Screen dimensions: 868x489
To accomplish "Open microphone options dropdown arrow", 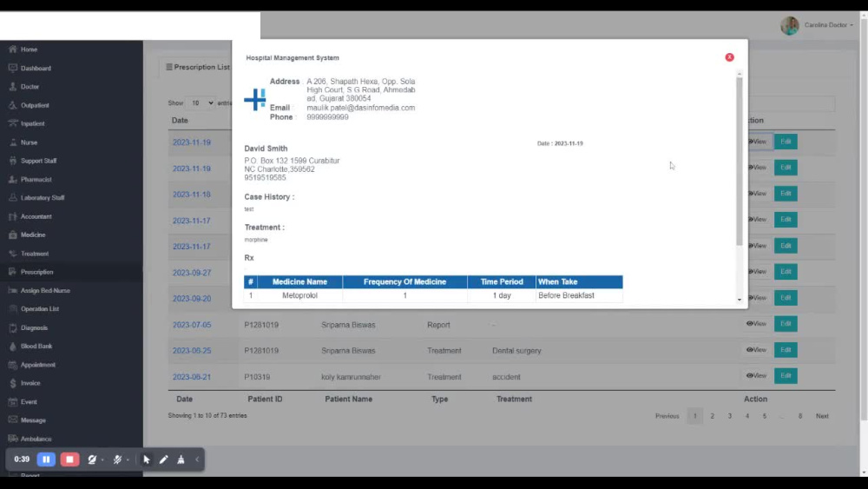I will click(128, 459).
